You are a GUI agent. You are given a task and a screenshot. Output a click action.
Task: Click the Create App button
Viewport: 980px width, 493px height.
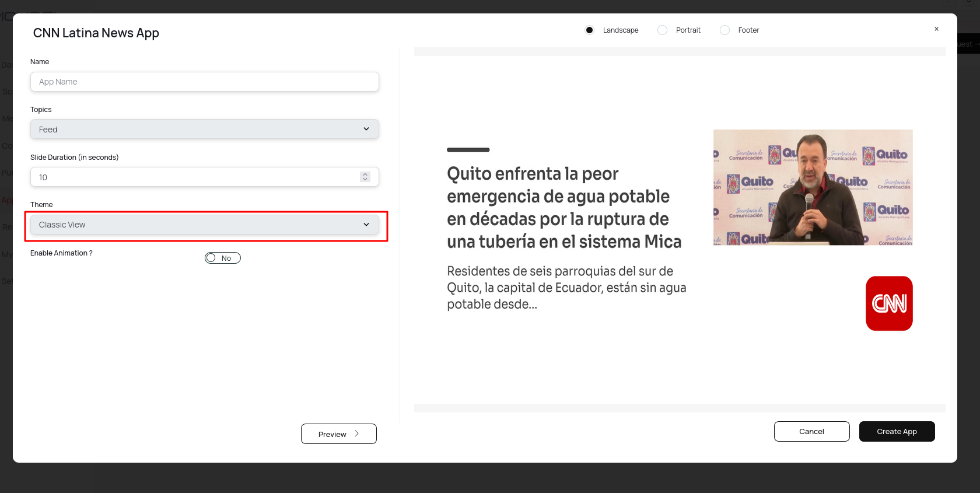pyautogui.click(x=897, y=432)
